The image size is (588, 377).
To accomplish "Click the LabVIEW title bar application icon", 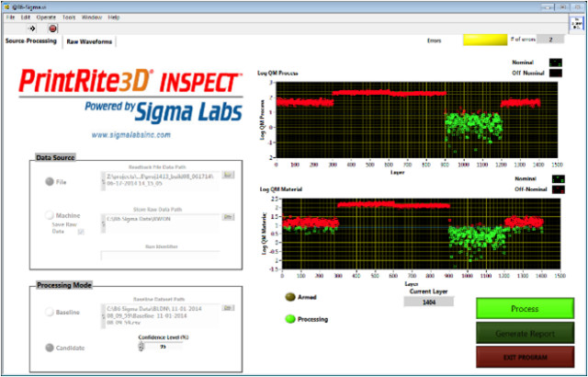I will (6, 6).
